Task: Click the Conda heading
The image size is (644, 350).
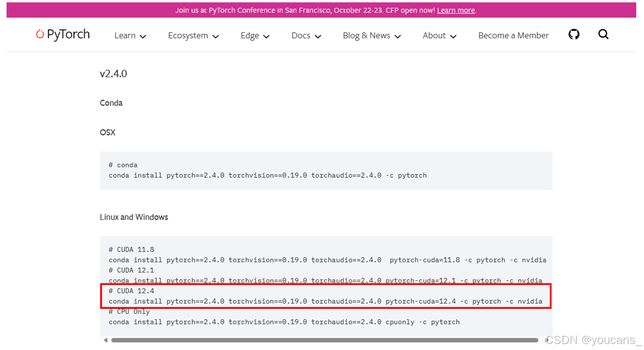Action: pos(111,103)
